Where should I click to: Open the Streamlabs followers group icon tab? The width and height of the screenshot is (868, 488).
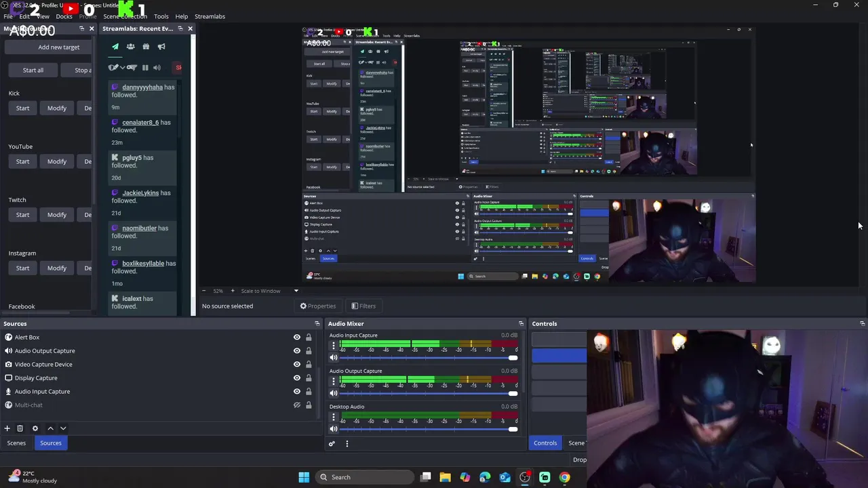(130, 47)
